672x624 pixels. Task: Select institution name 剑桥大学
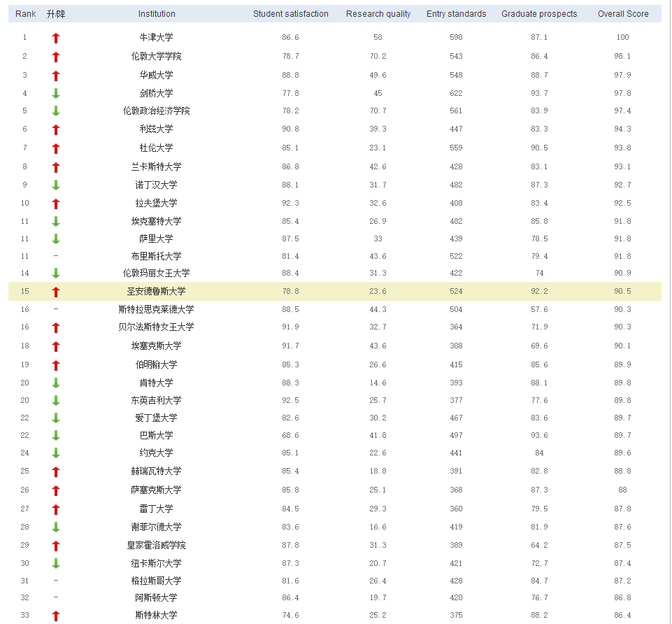157,93
